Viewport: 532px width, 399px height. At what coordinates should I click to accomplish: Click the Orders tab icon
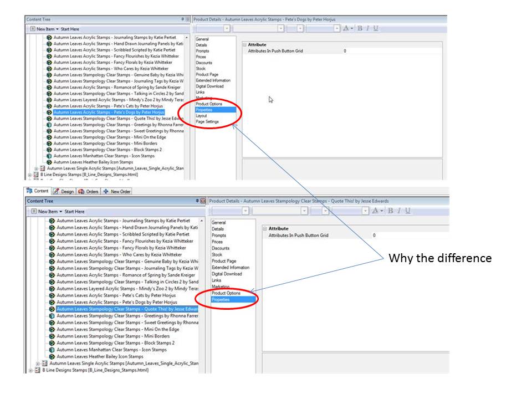click(81, 191)
